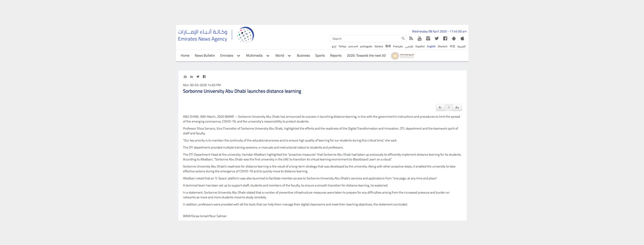Click the paragraph starting Alkalbani noted that
This screenshot has height=245, width=644.
pyautogui.click(x=310, y=178)
